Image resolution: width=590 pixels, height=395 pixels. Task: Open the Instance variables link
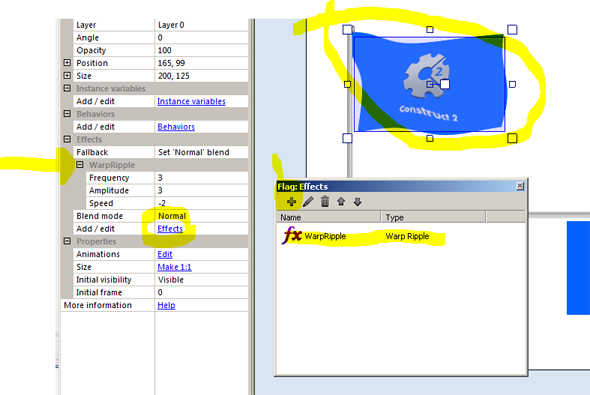tap(191, 101)
